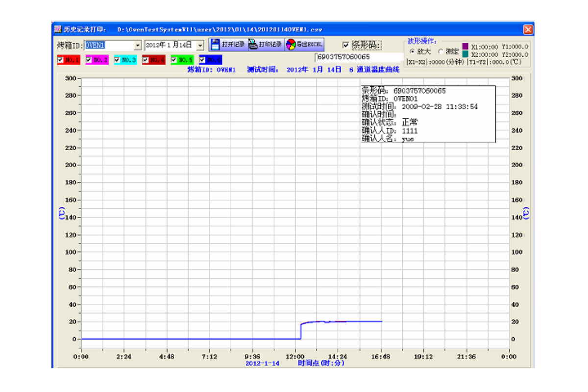Click the info box on the chart
This screenshot has height=392, width=588.
[428, 114]
